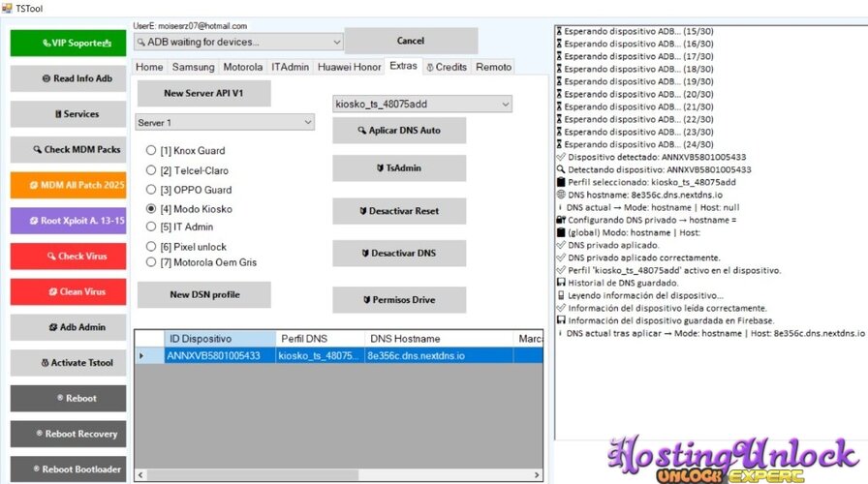
Task: Click the Desactivar Reset button
Action: click(399, 211)
